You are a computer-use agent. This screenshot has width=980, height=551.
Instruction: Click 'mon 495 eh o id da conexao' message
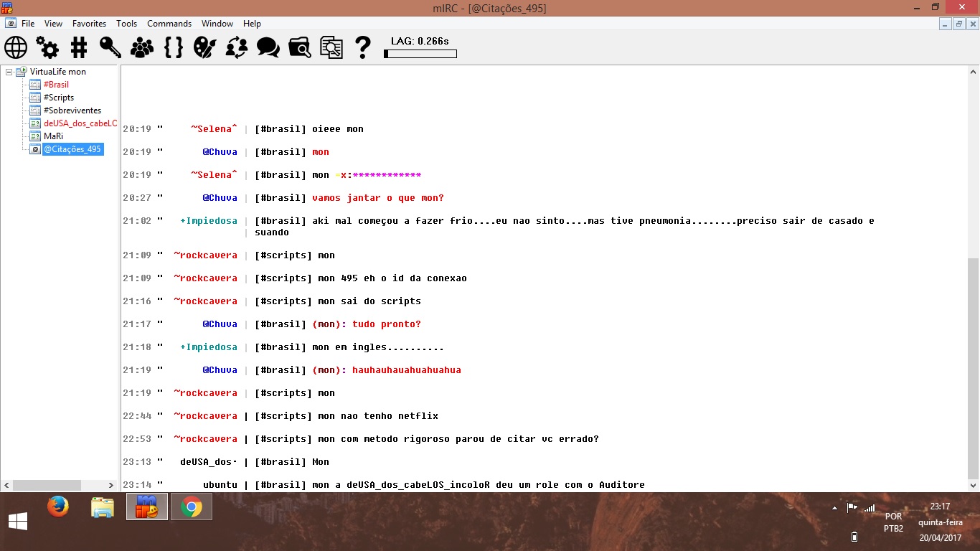[392, 278]
